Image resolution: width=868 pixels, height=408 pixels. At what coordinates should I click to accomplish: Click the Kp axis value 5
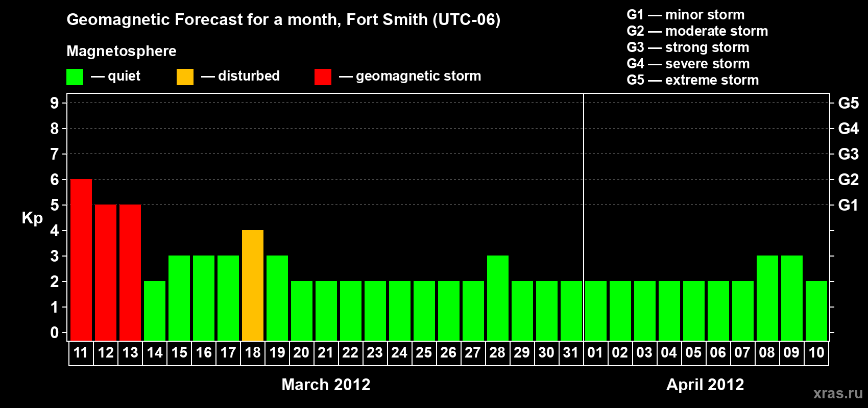pos(55,205)
